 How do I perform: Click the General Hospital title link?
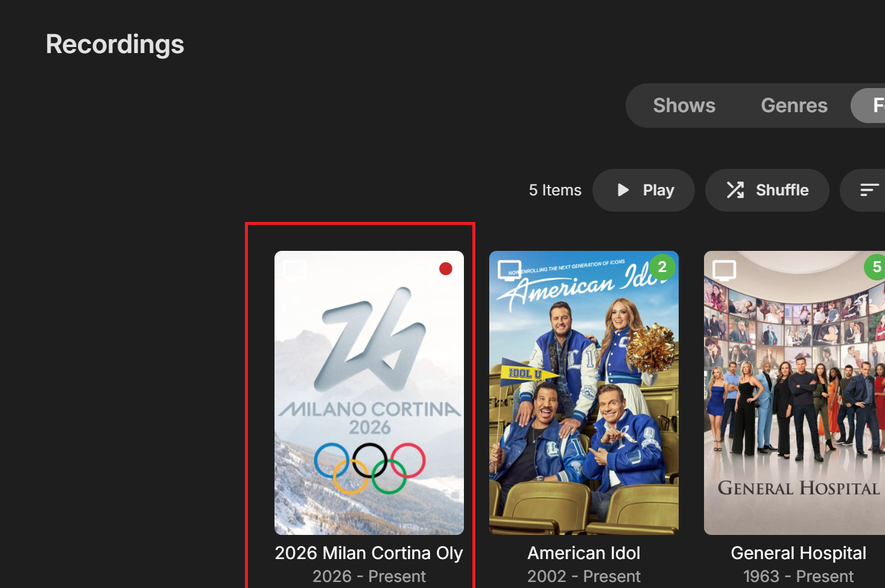[798, 553]
